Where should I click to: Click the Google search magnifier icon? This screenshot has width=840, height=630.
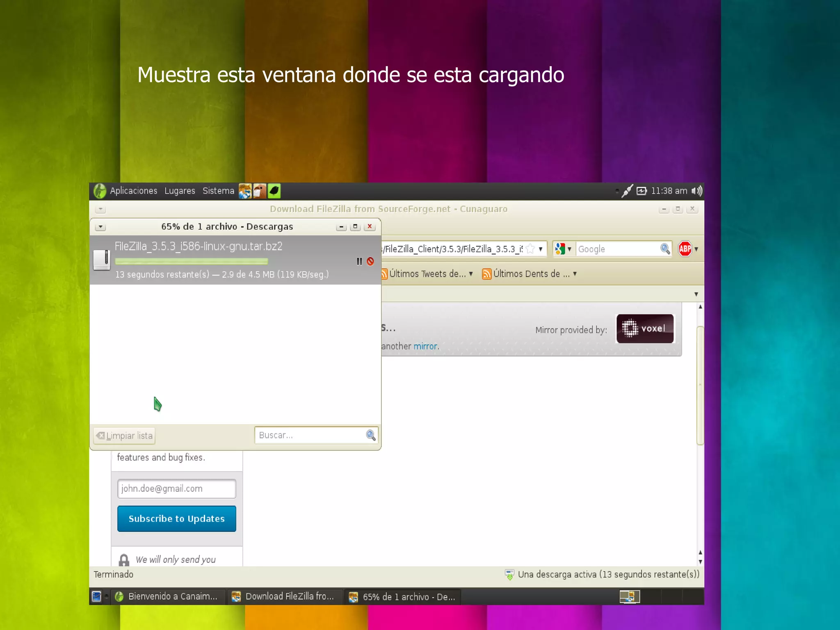[x=665, y=249]
